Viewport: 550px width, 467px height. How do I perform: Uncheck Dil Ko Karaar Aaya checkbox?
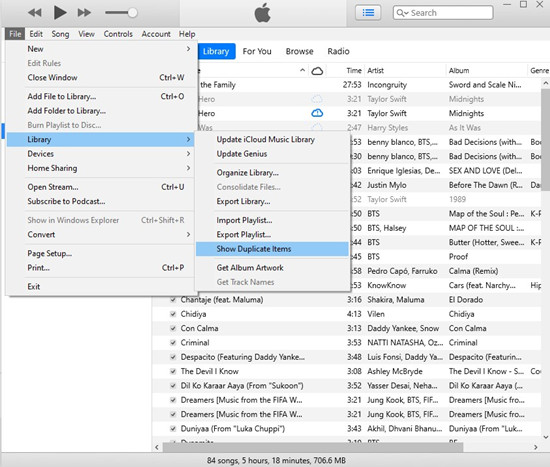click(173, 386)
